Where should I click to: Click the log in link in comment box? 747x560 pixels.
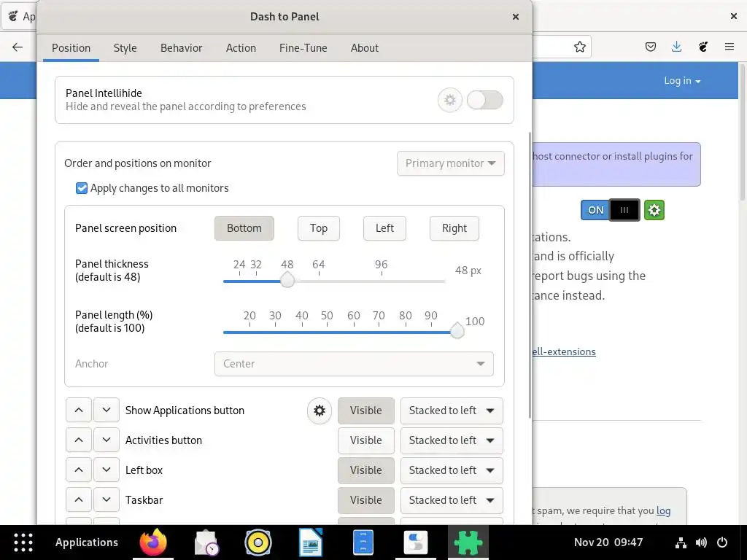coord(663,510)
